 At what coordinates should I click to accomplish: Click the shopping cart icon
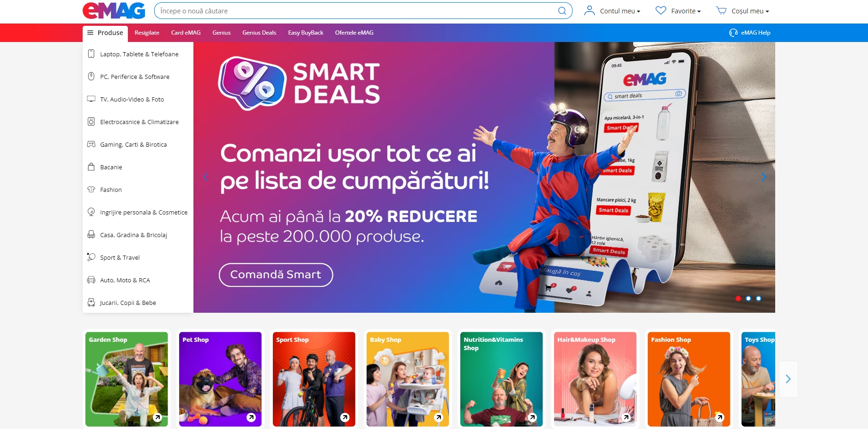721,11
